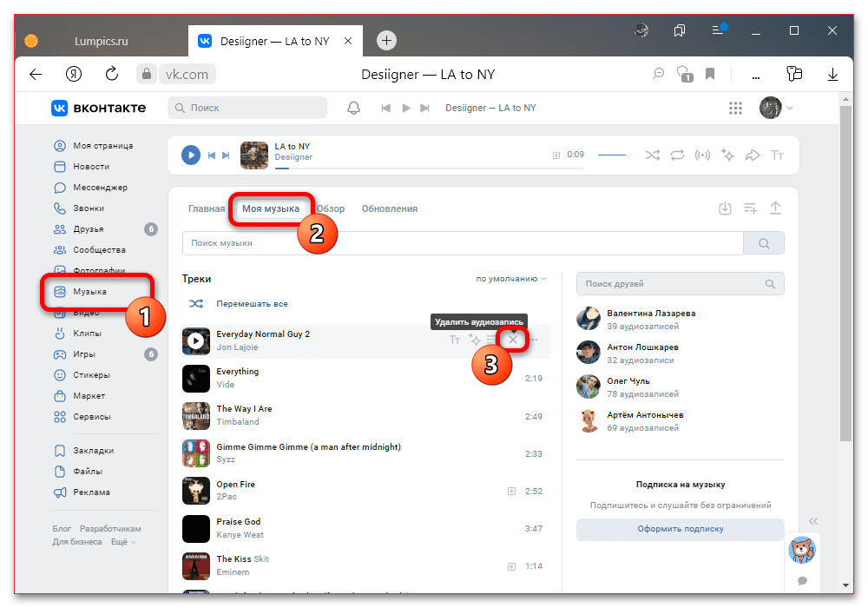Open Сервисы section
This screenshot has height=608, width=868.
82,417
